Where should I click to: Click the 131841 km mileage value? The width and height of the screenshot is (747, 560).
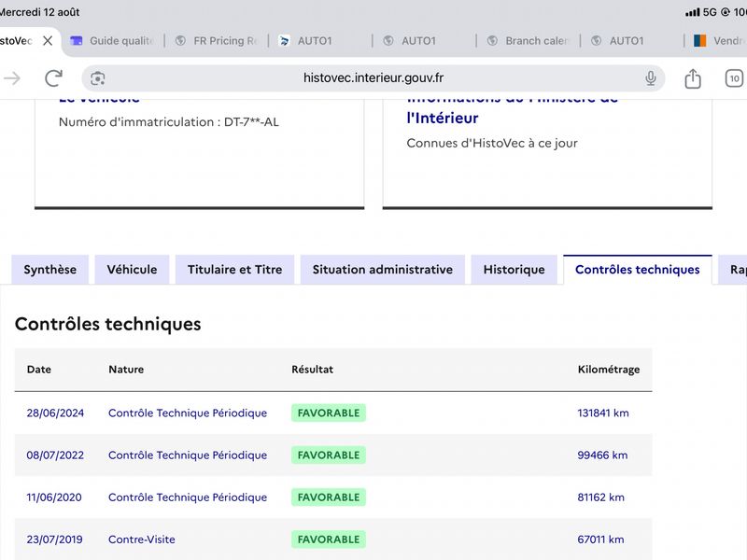point(603,413)
